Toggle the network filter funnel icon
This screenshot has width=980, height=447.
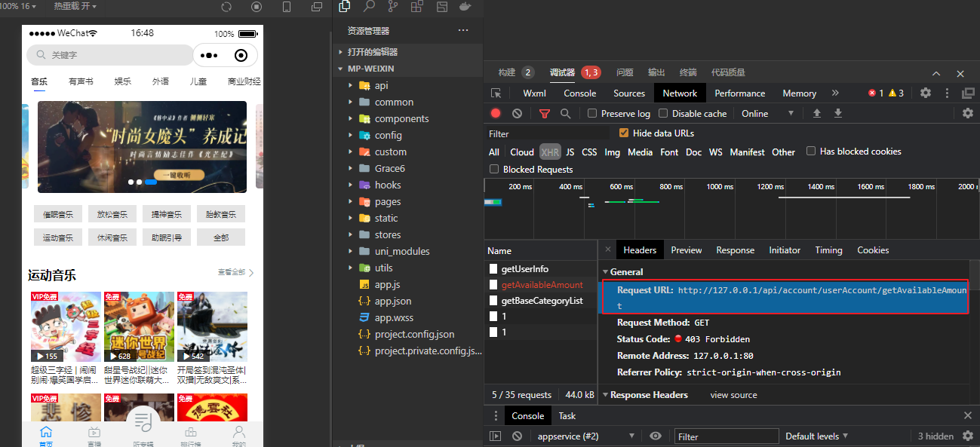pyautogui.click(x=545, y=114)
